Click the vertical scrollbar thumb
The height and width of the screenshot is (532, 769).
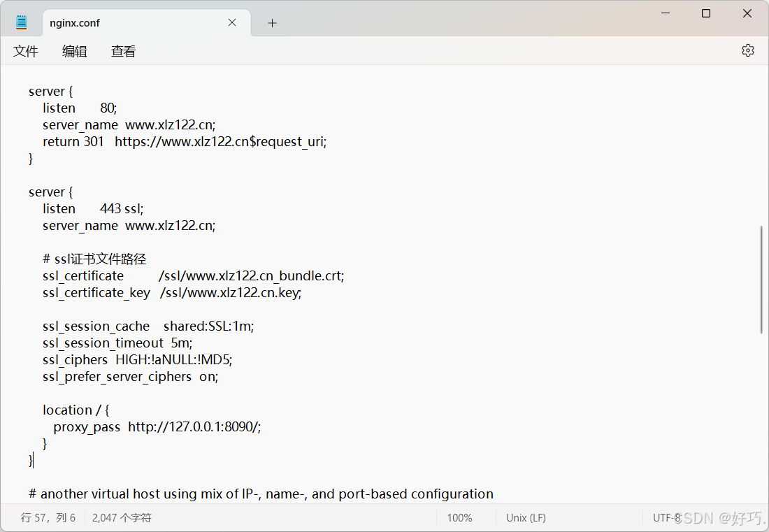[761, 280]
